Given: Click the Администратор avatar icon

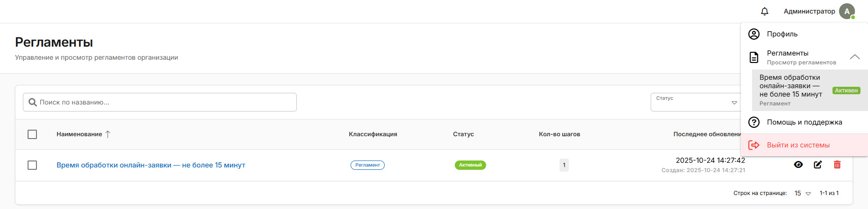Looking at the screenshot, I should coord(846,11).
